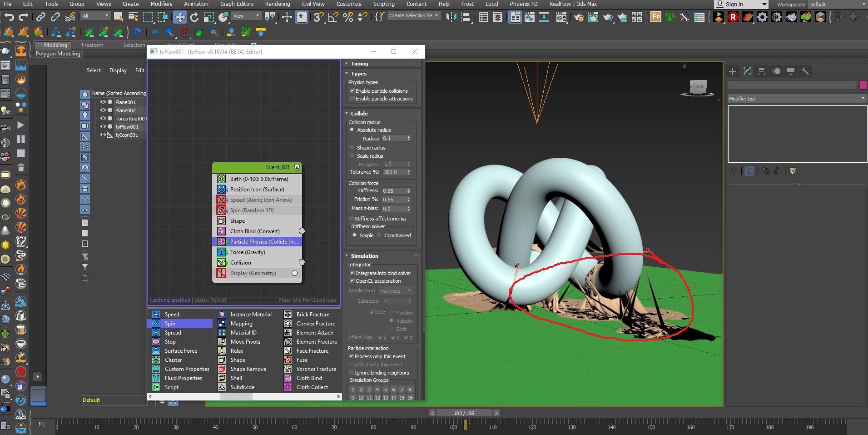The image size is (868, 435).
Task: Switch to the Freeform ribbon tab
Action: pyautogui.click(x=93, y=45)
